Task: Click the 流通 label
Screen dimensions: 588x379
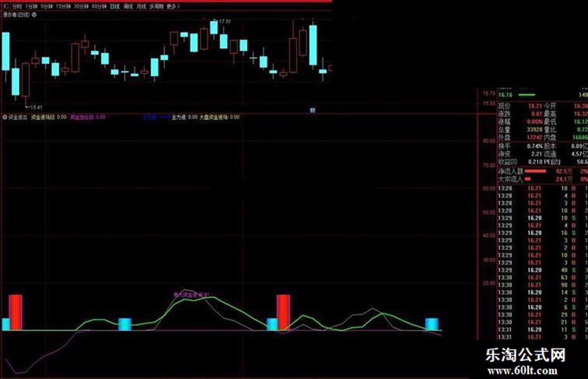Action: [x=550, y=154]
